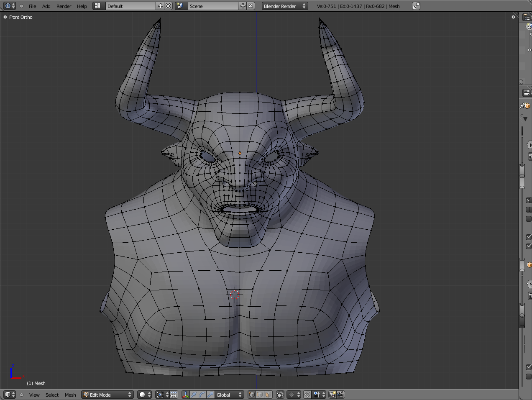Add a new screen layout
This screenshot has height=400, width=532.
[160, 6]
